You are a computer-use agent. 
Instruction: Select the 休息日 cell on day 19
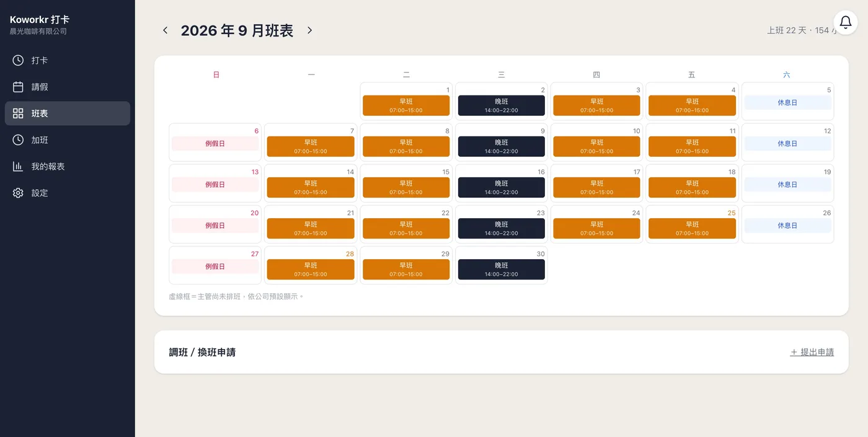coord(788,185)
